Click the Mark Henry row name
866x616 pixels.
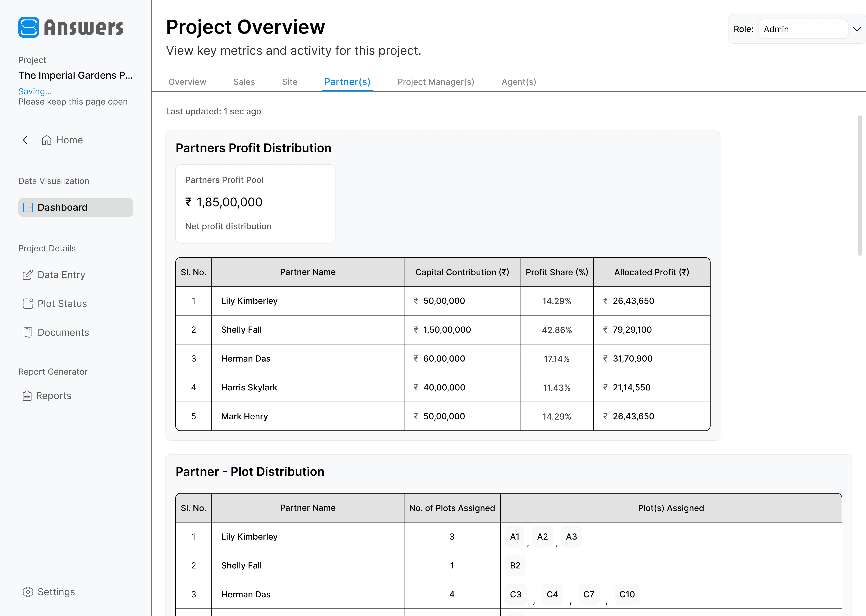245,416
